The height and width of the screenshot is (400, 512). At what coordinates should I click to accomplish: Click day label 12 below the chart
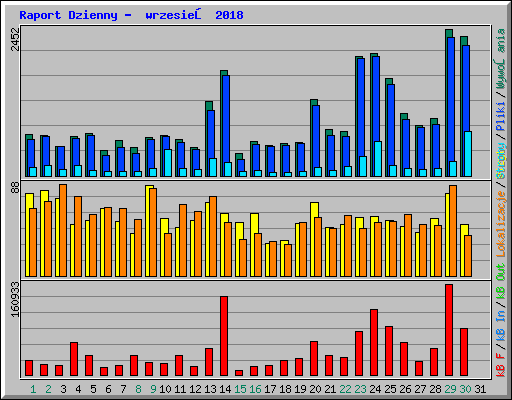pos(195,389)
